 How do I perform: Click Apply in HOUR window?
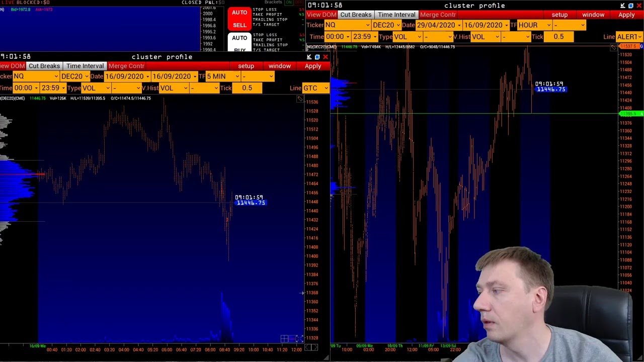click(x=626, y=15)
